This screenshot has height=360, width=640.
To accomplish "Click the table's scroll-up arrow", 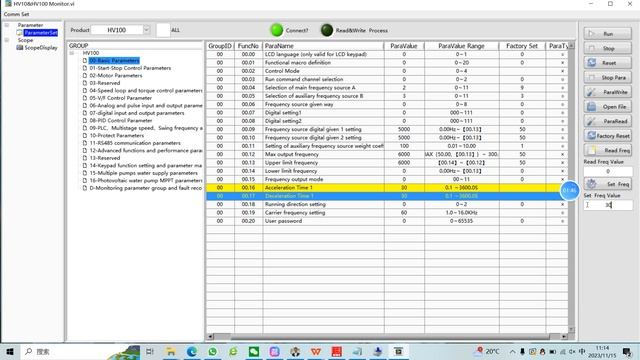I will click(x=571, y=46).
